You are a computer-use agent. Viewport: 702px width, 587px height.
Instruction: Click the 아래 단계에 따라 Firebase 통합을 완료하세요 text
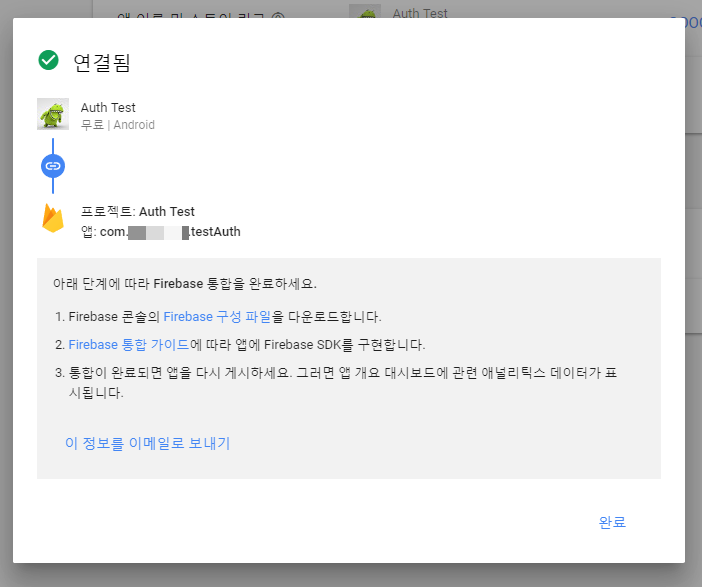point(185,283)
